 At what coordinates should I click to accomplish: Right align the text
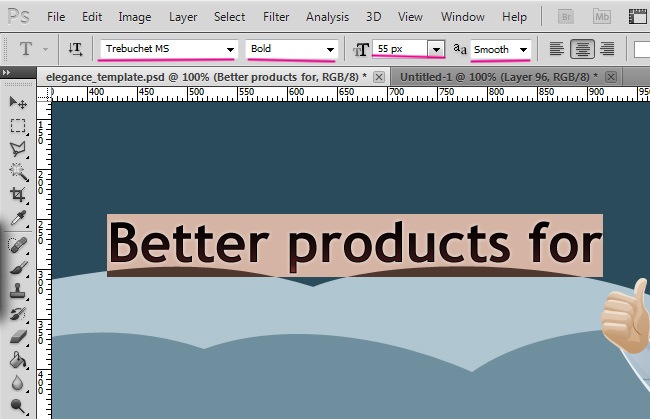(x=607, y=49)
